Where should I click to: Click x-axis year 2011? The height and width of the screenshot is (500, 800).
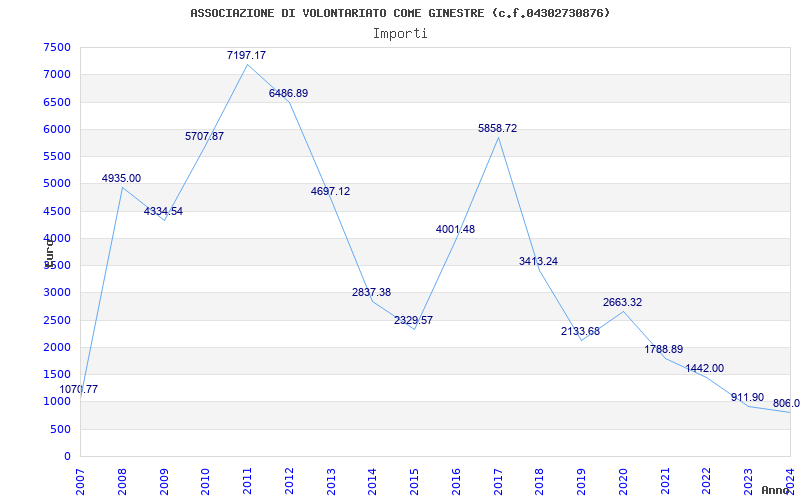click(x=247, y=481)
